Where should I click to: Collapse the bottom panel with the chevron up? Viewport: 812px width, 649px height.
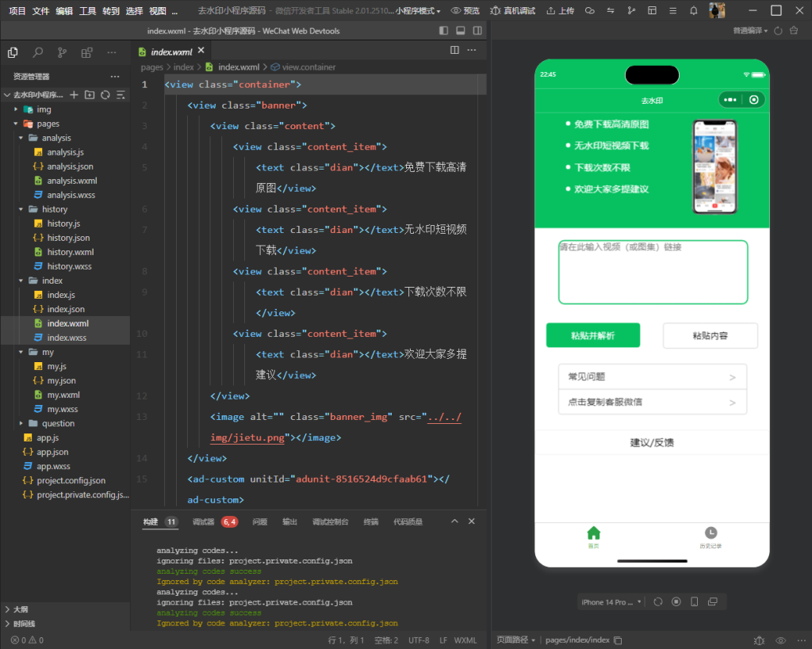tap(454, 521)
